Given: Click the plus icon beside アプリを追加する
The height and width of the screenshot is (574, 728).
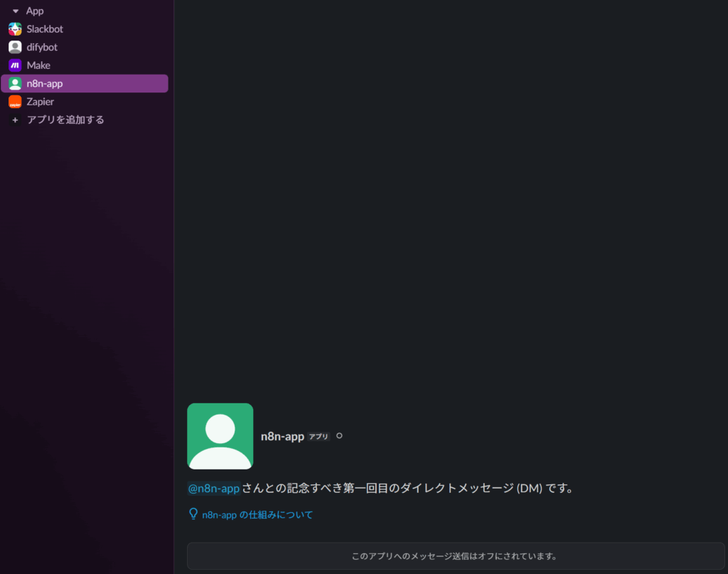Looking at the screenshot, I should click(15, 120).
